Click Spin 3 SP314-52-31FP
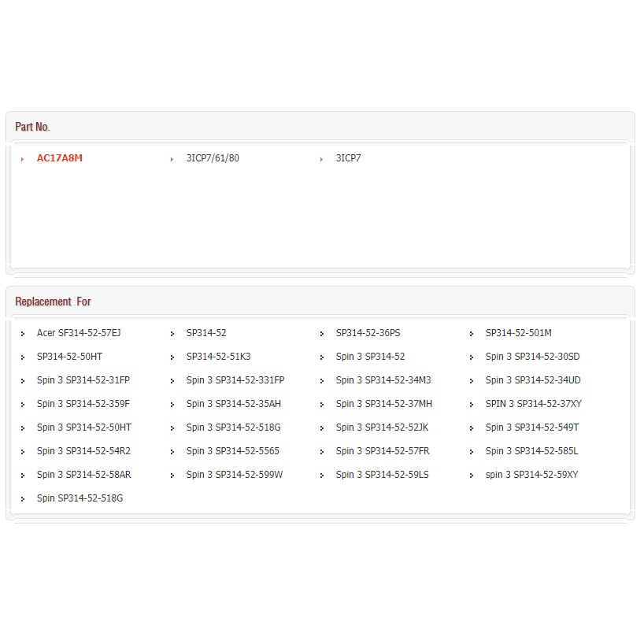The width and height of the screenshot is (644, 644). (83, 380)
